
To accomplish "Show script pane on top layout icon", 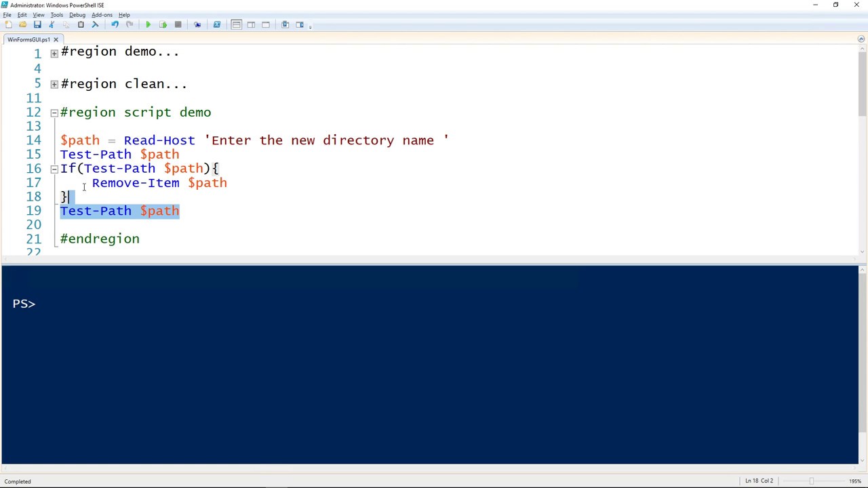I will pos(236,24).
